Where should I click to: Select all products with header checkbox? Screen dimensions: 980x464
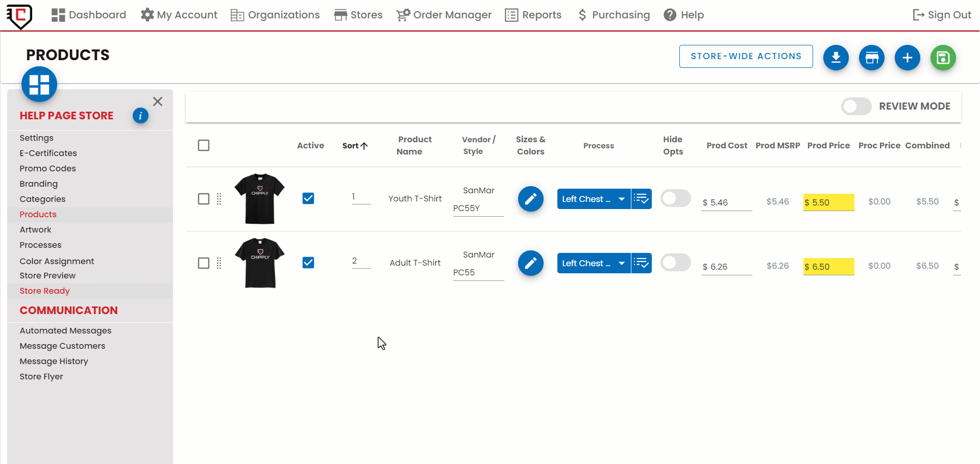(204, 145)
